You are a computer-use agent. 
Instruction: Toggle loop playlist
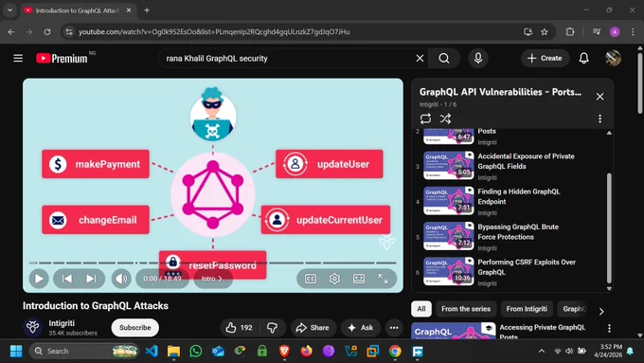pyautogui.click(x=425, y=118)
